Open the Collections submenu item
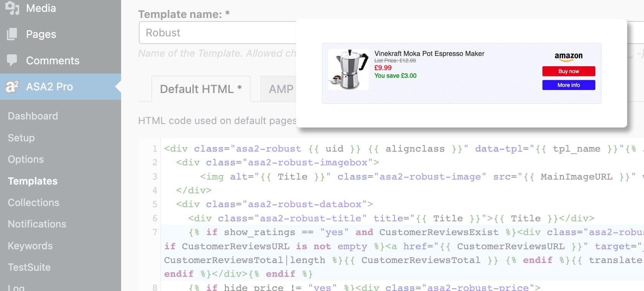 [x=33, y=203]
